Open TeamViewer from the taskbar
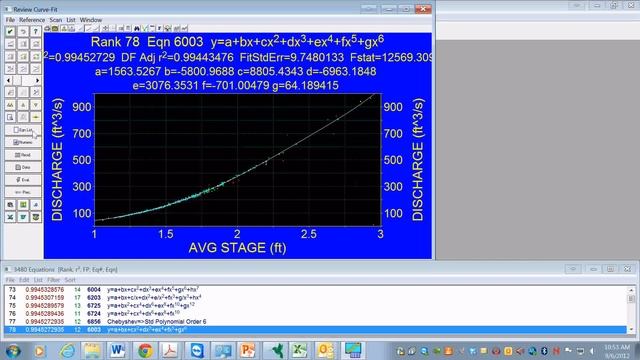 click(x=196, y=351)
